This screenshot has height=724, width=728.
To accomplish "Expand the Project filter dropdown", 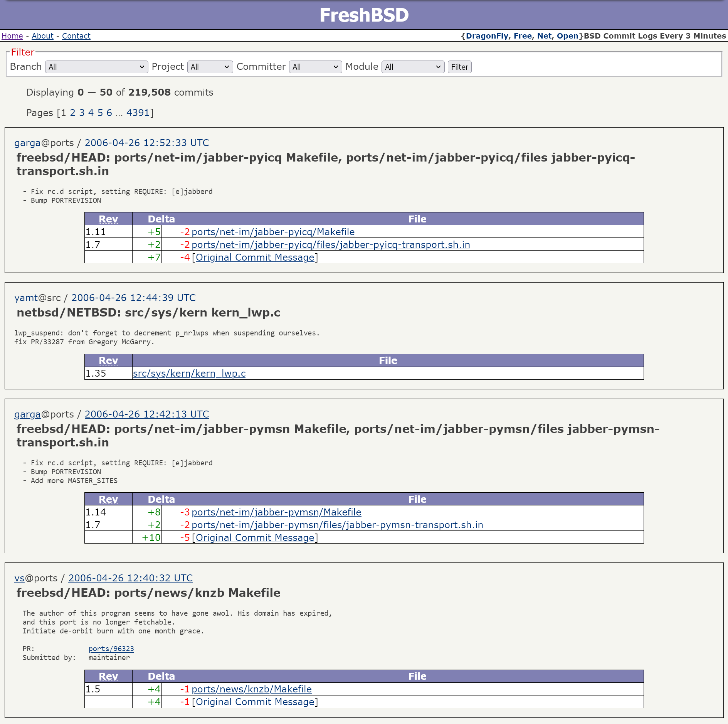I will (x=210, y=67).
